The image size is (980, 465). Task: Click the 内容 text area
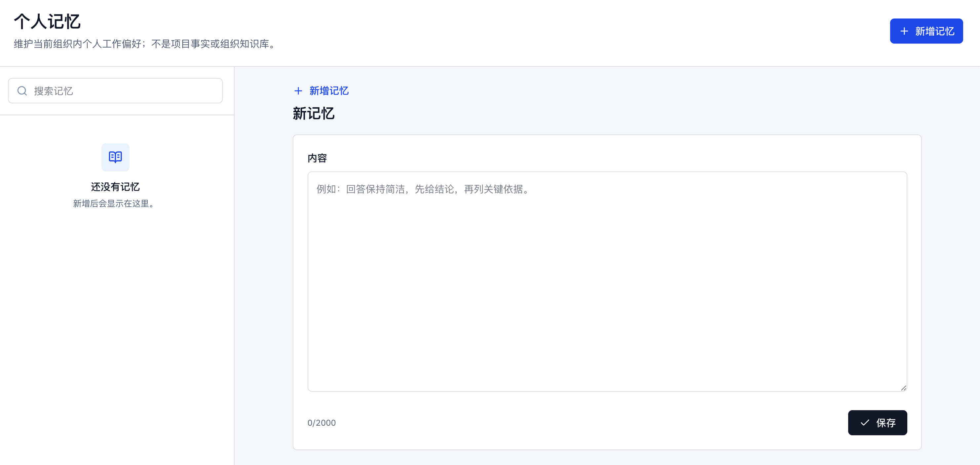607,281
